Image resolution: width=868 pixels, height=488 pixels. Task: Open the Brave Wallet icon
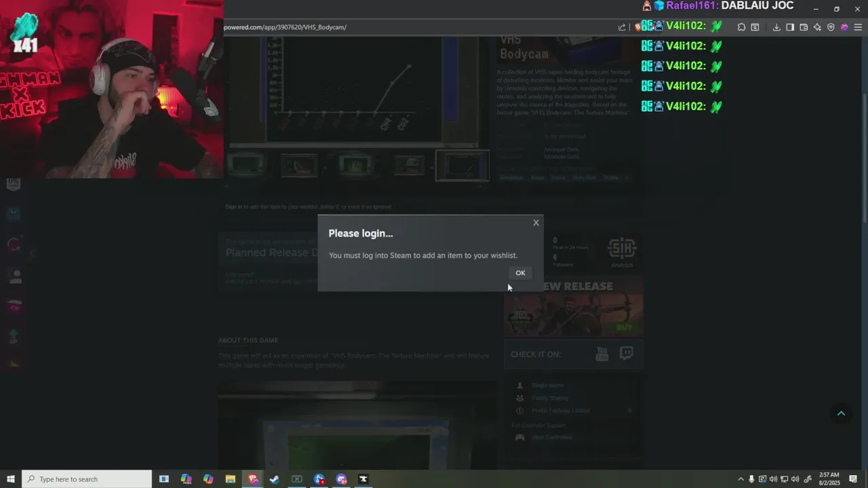click(804, 27)
